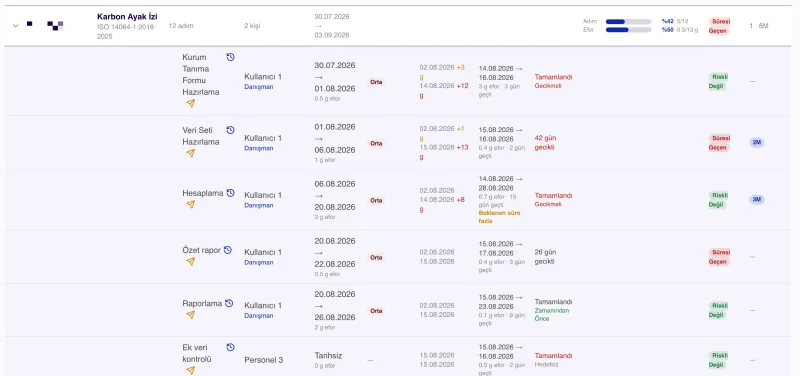The height and width of the screenshot is (376, 800).
Task: Click the Adım progress bar
Action: 628,21
